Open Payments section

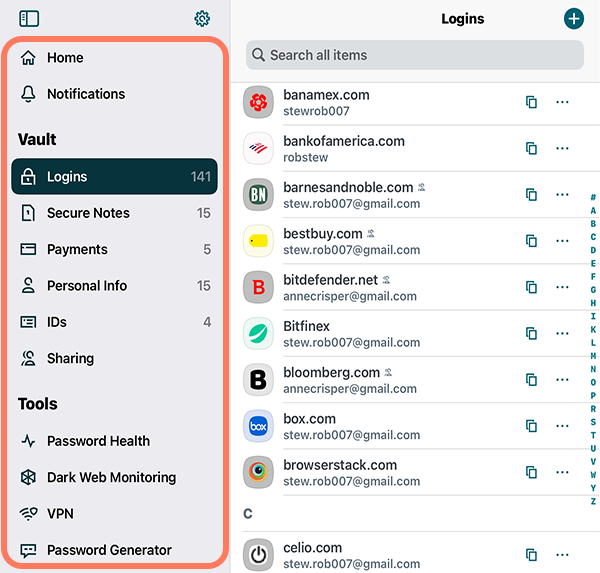tap(114, 249)
